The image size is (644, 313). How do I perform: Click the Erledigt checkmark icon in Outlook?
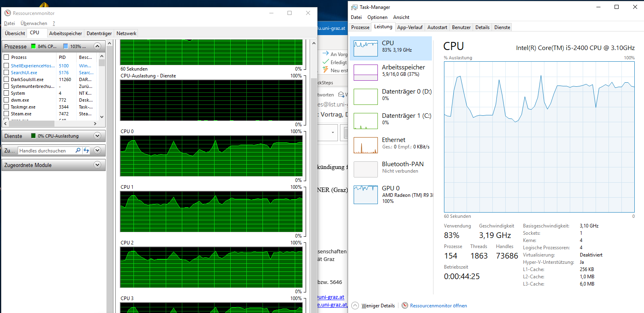[x=326, y=62]
